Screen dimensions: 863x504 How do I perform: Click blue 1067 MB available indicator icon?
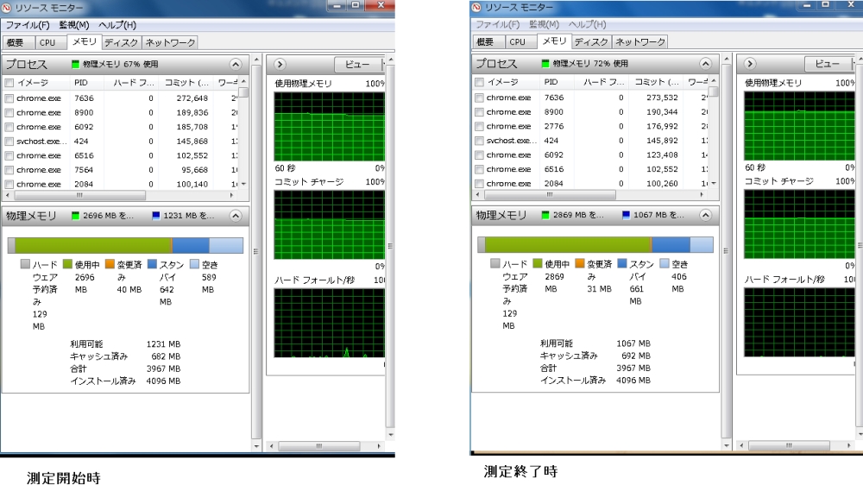click(x=626, y=215)
